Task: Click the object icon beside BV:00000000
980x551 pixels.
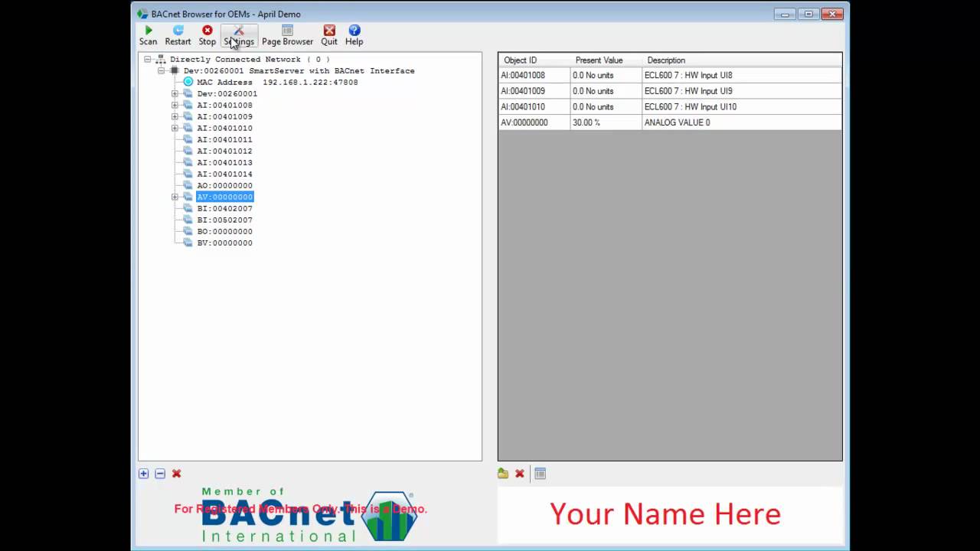Action: (x=188, y=243)
